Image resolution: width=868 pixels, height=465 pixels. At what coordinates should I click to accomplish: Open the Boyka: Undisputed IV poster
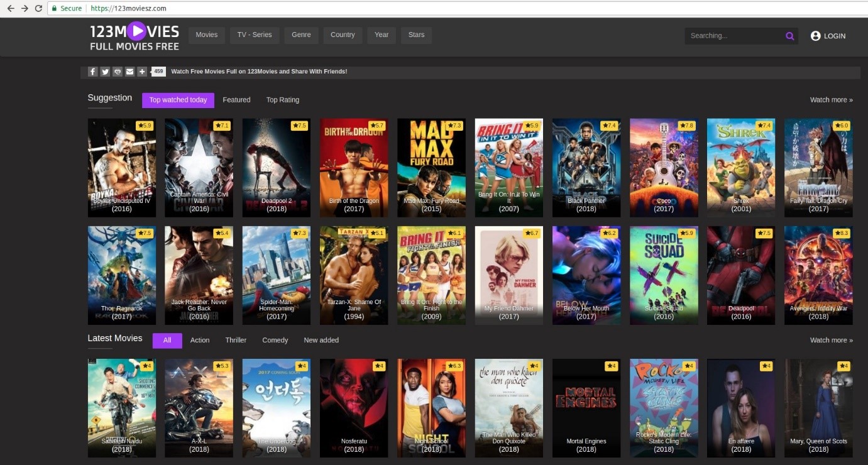[122, 168]
